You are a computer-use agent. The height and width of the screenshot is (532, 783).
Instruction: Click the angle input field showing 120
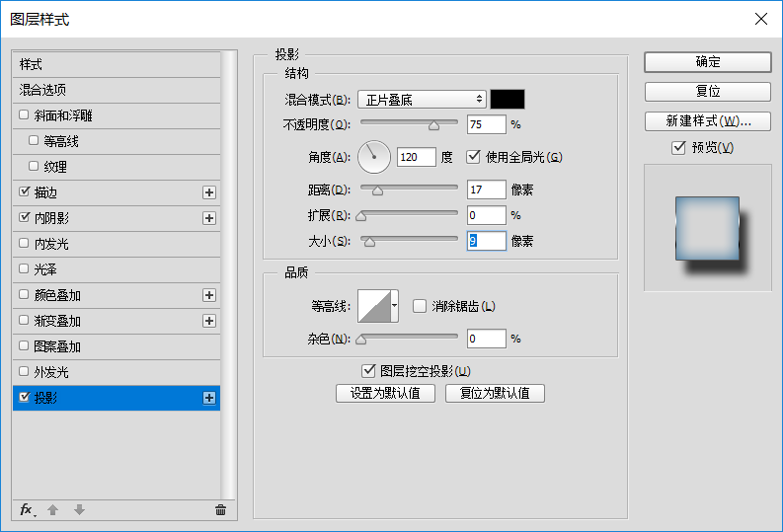pos(417,157)
